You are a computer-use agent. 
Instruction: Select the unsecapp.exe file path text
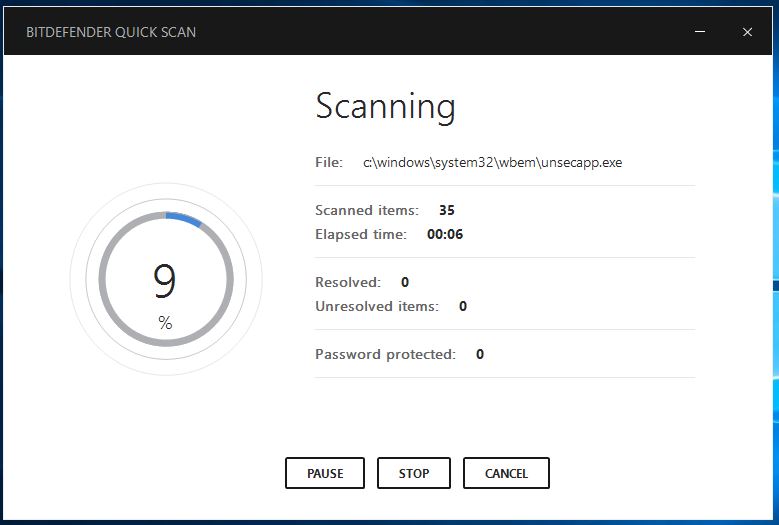click(x=492, y=162)
